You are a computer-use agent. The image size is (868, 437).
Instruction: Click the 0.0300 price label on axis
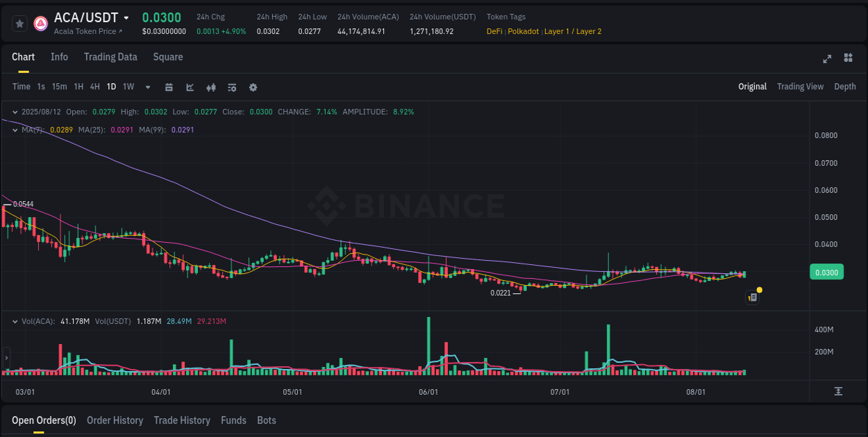[826, 273]
